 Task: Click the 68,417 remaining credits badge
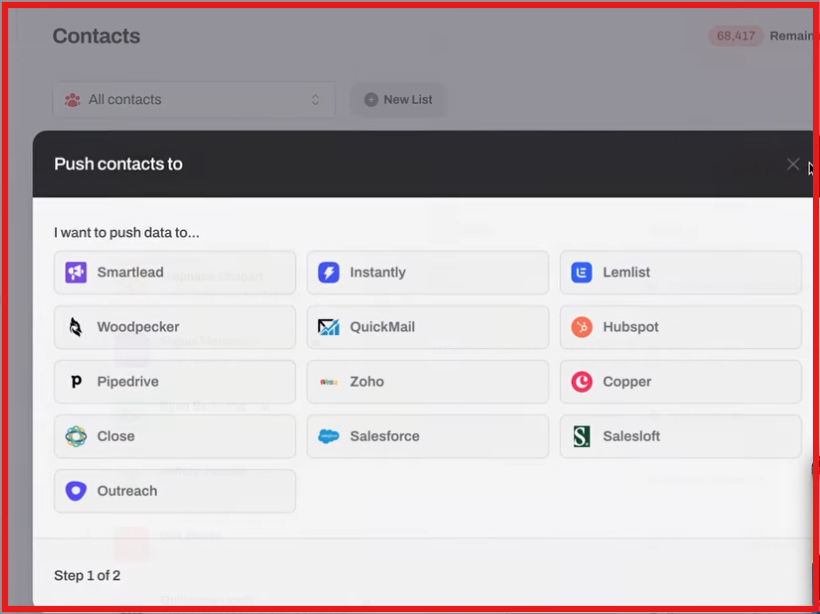tap(734, 35)
